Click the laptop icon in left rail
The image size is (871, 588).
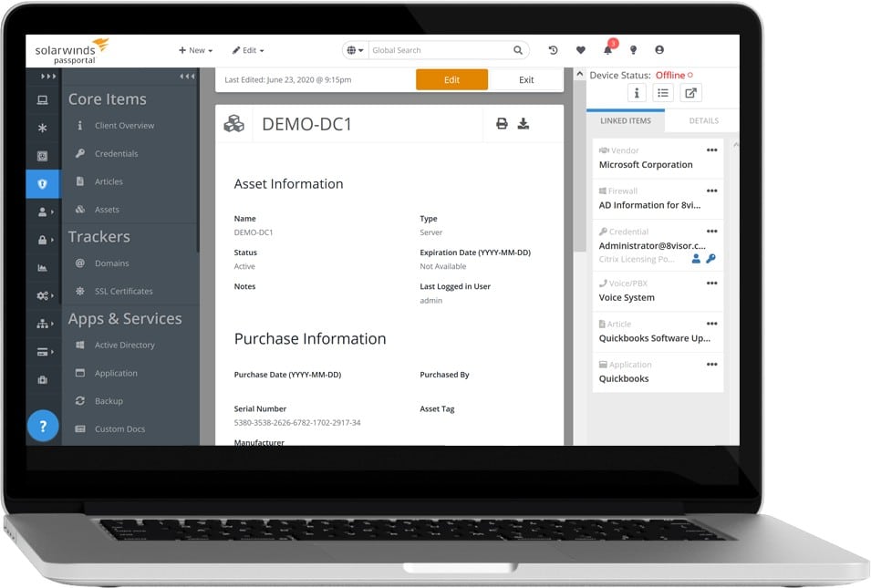[42, 100]
